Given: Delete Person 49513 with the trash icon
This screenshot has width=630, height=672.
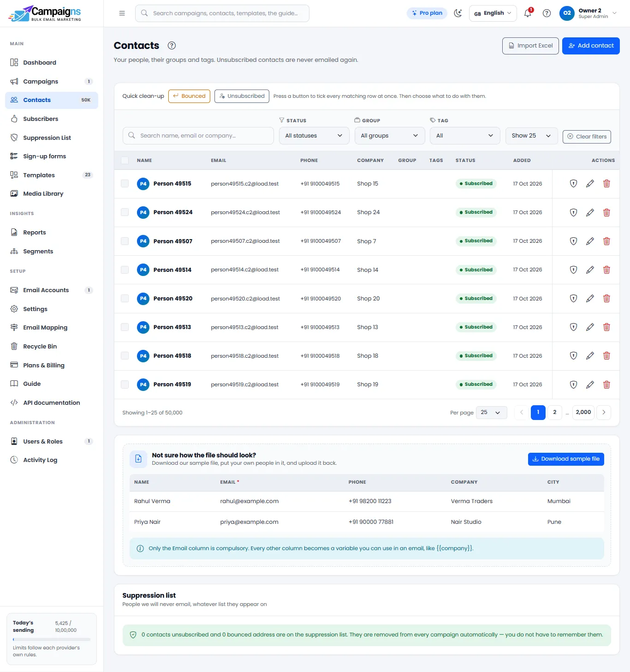Looking at the screenshot, I should coord(606,327).
